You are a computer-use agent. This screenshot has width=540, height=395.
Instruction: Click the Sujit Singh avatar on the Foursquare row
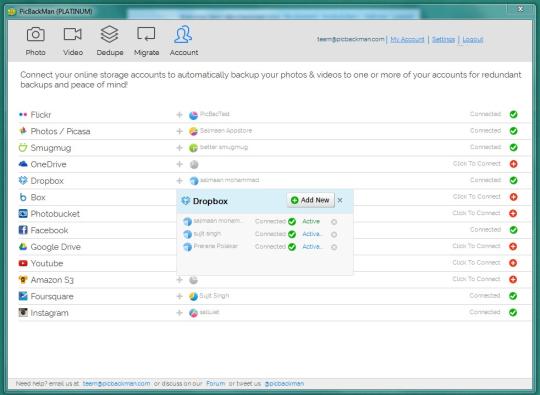[x=194, y=296]
